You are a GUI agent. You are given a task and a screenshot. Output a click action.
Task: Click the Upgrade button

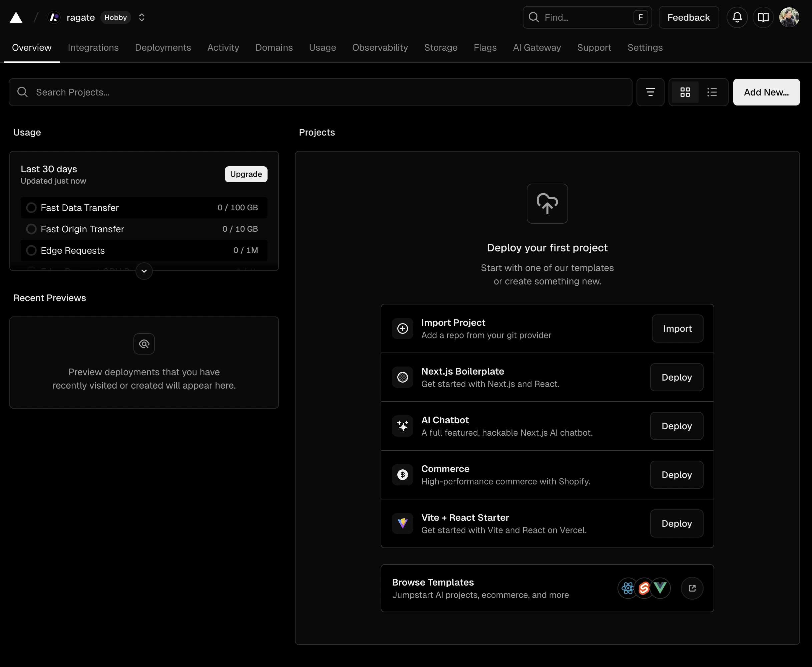246,175
